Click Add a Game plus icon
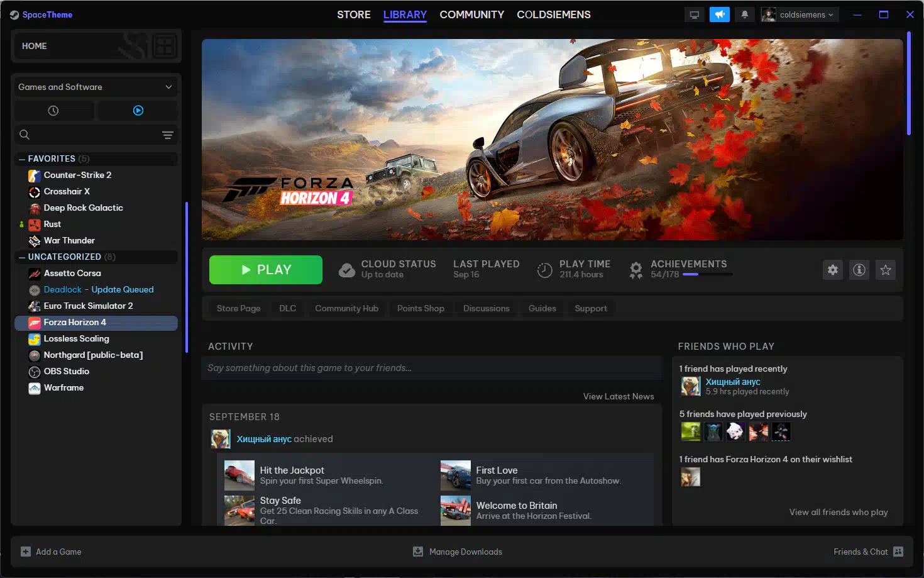The width and height of the screenshot is (924, 578). click(x=26, y=552)
